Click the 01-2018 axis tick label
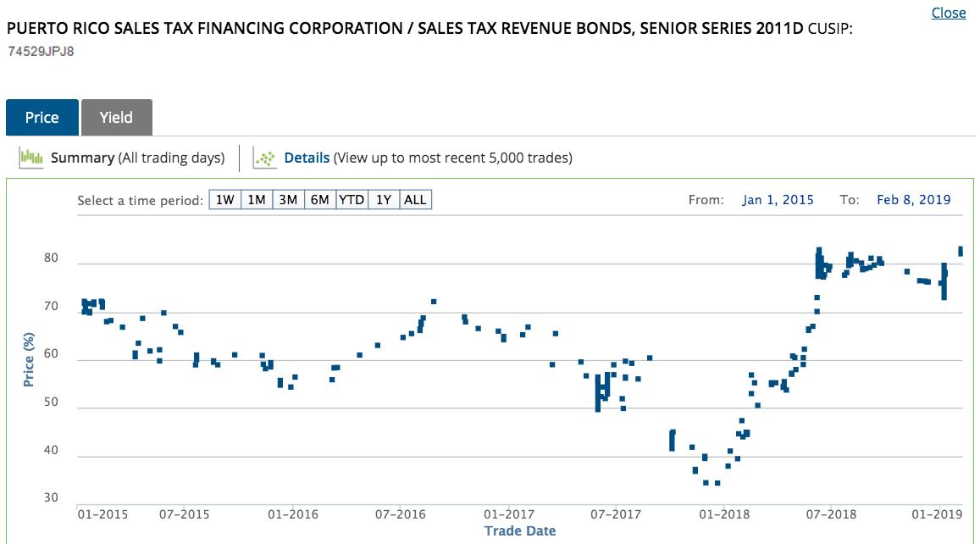980x544 pixels. point(724,514)
